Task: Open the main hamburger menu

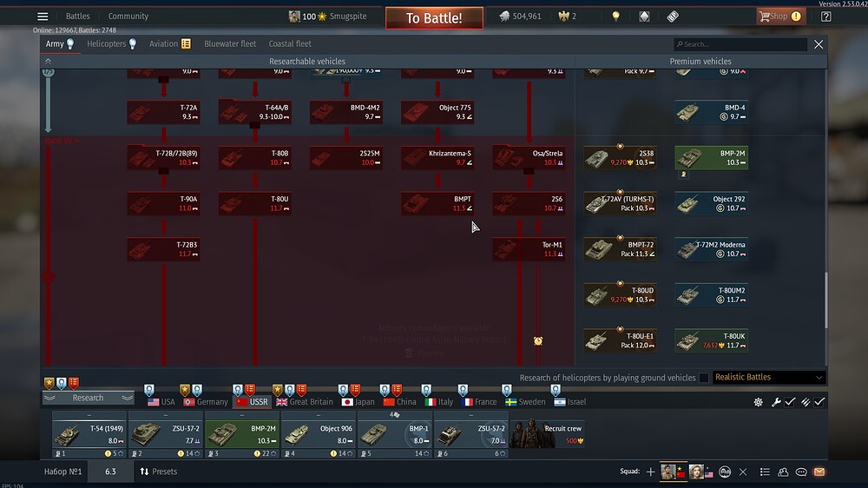Action: click(x=43, y=16)
